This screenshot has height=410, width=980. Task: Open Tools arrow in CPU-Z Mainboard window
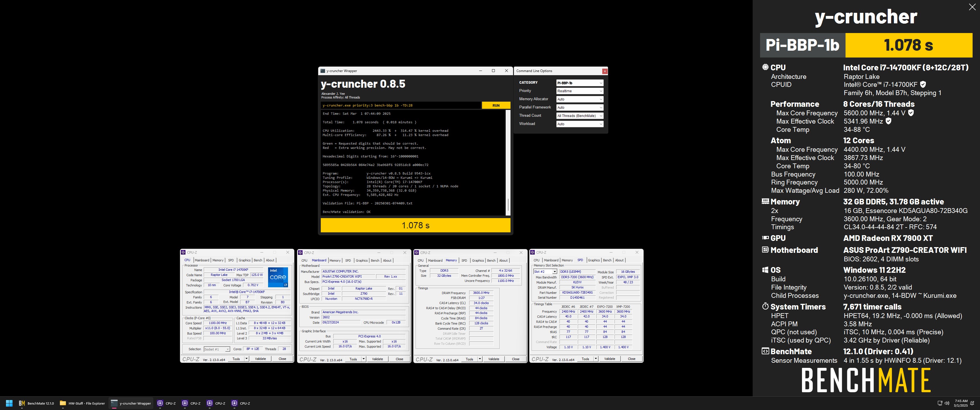363,359
